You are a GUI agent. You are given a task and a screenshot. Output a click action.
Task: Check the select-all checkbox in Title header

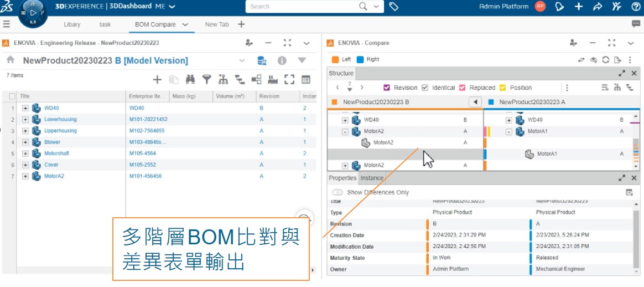[x=12, y=96]
